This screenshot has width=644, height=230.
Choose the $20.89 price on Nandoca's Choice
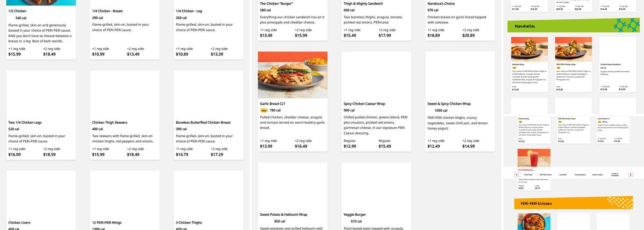468,35
